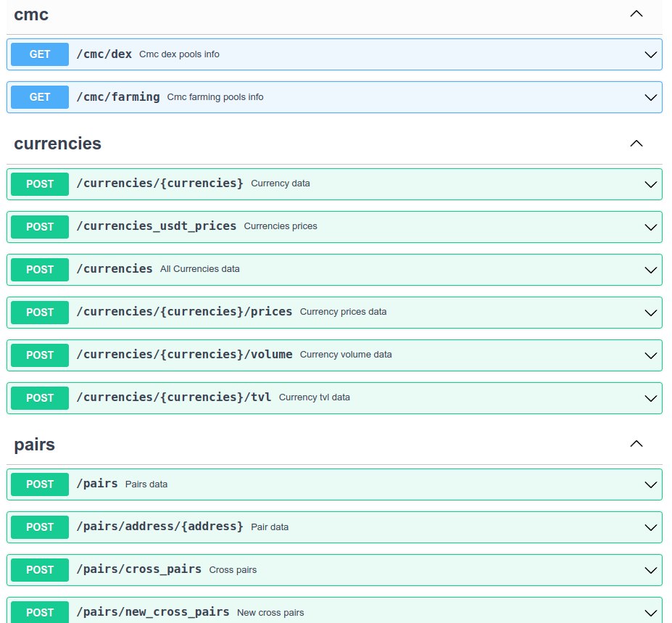This screenshot has width=672, height=623.
Task: Click POST button for /currencies/{currencies}/volume
Action: coord(40,355)
